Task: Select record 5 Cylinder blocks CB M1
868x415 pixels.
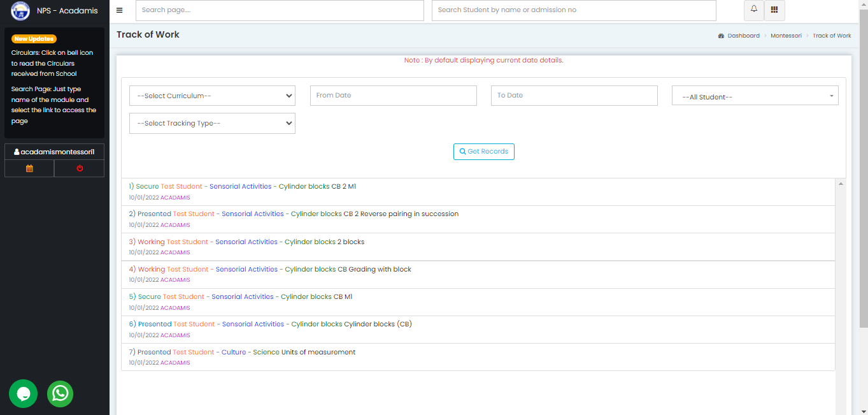Action: [x=478, y=302]
